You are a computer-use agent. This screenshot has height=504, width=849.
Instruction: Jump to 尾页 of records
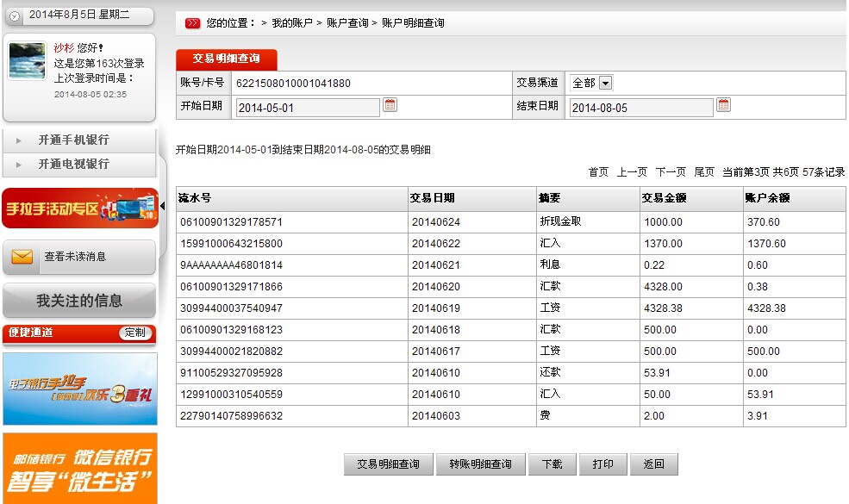point(704,172)
